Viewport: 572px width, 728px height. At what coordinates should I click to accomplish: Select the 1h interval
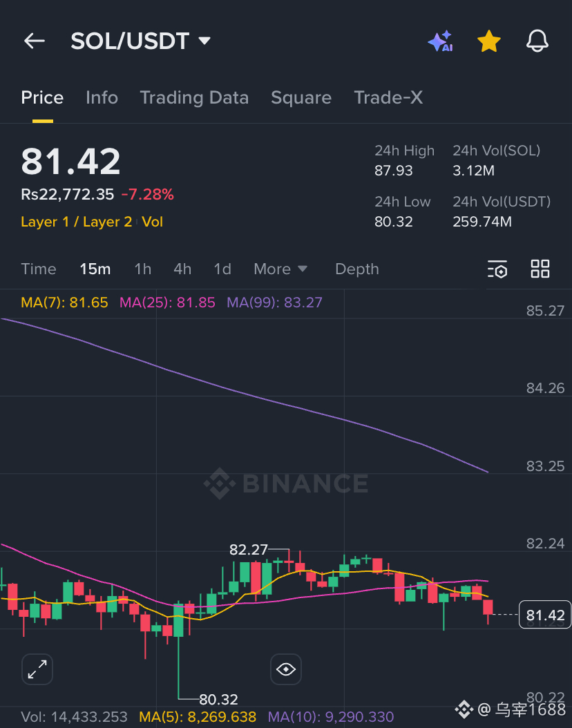(142, 269)
